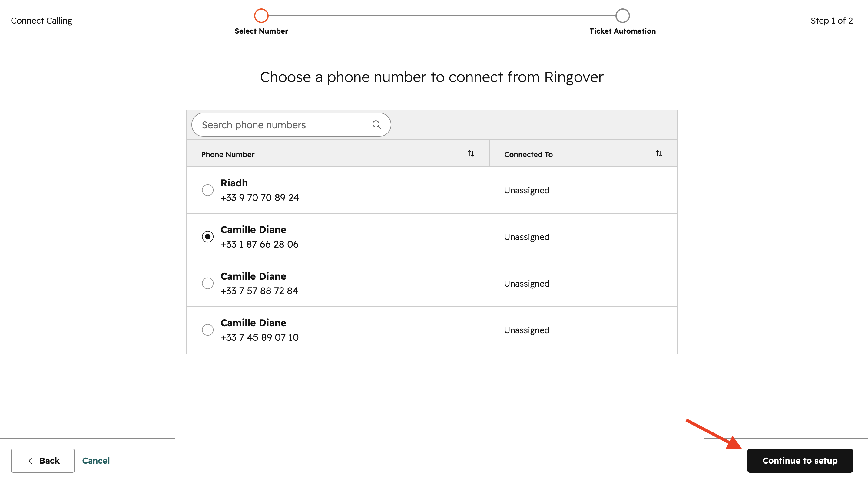
Task: Focus the Search phone numbers field
Action: (x=283, y=125)
